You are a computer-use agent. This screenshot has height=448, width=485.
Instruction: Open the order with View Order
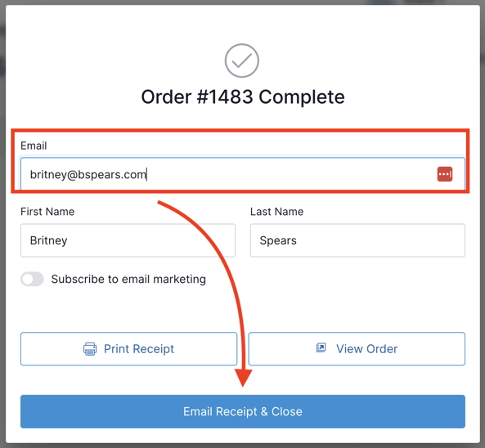357,349
